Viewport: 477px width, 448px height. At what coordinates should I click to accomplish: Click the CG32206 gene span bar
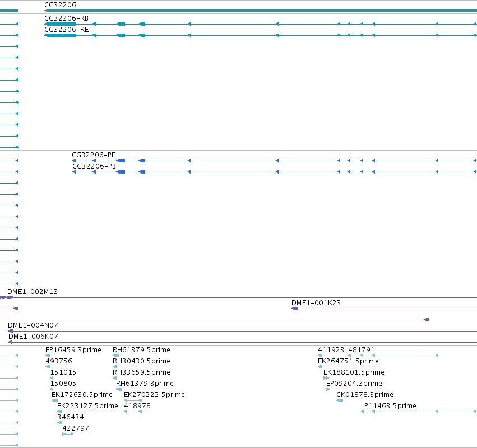[261, 11]
